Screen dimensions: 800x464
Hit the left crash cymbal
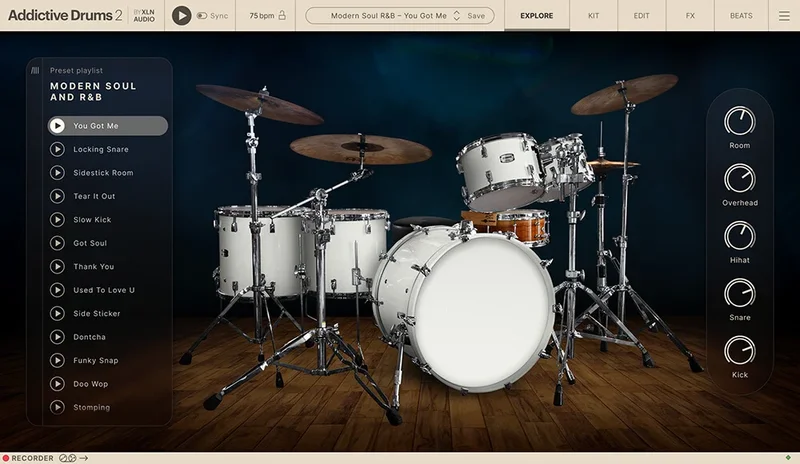tap(259, 104)
